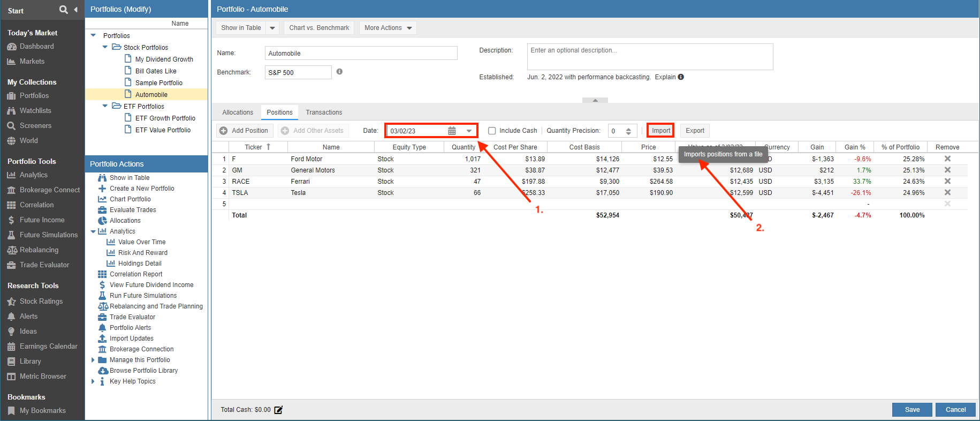Open Future Simulations in sidebar
The height and width of the screenshot is (421, 980).
(49, 235)
